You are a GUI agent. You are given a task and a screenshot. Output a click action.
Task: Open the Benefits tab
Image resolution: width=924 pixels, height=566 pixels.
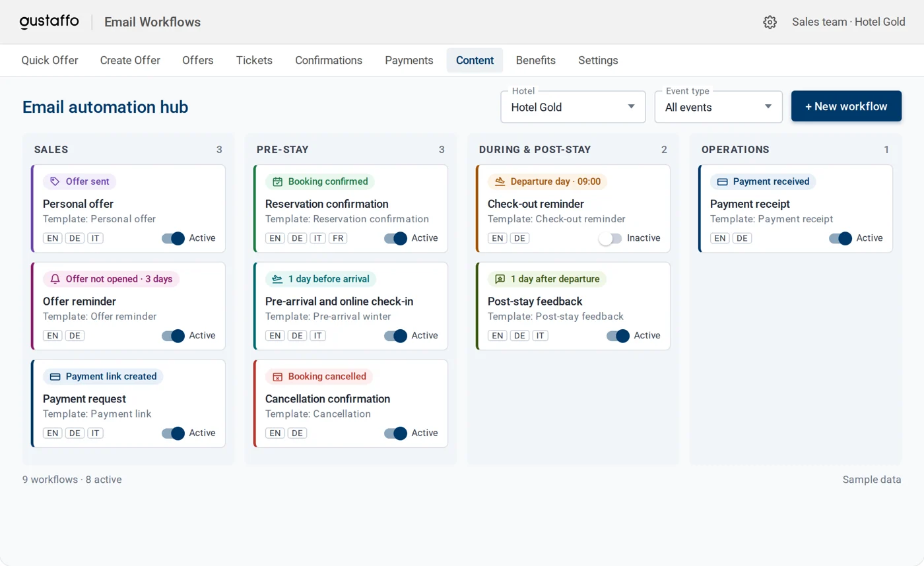pos(536,60)
